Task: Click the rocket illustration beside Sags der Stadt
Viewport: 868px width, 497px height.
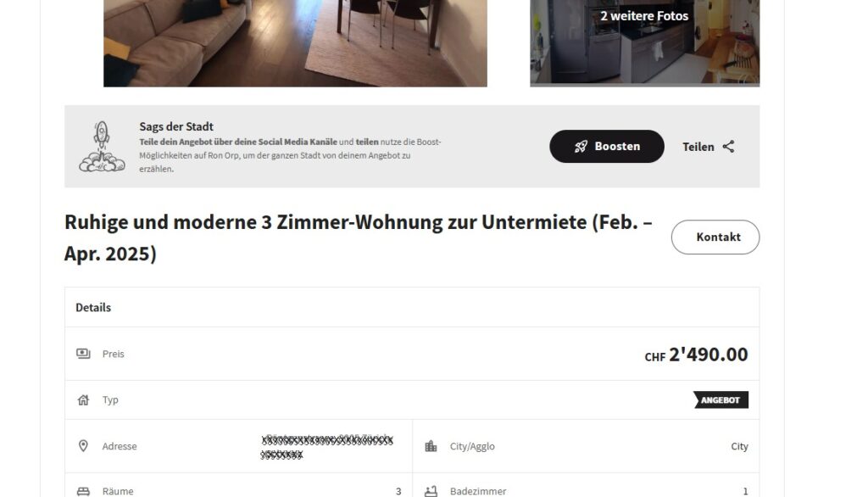Action: [x=102, y=147]
